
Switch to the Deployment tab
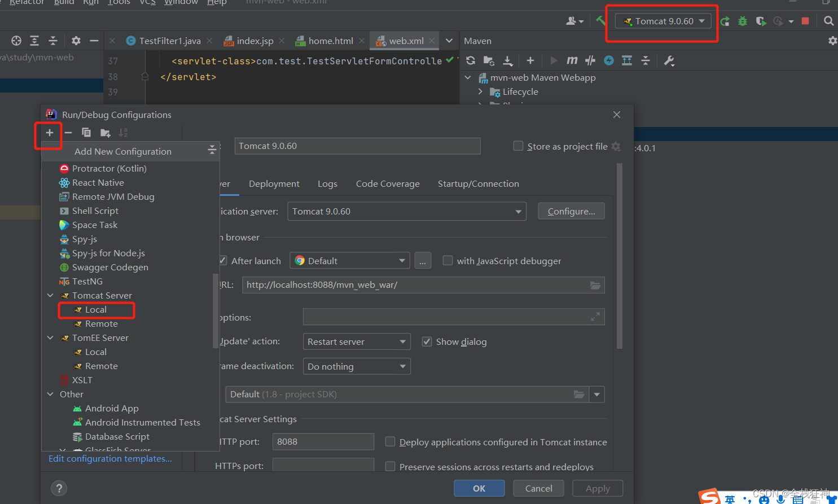click(x=274, y=184)
